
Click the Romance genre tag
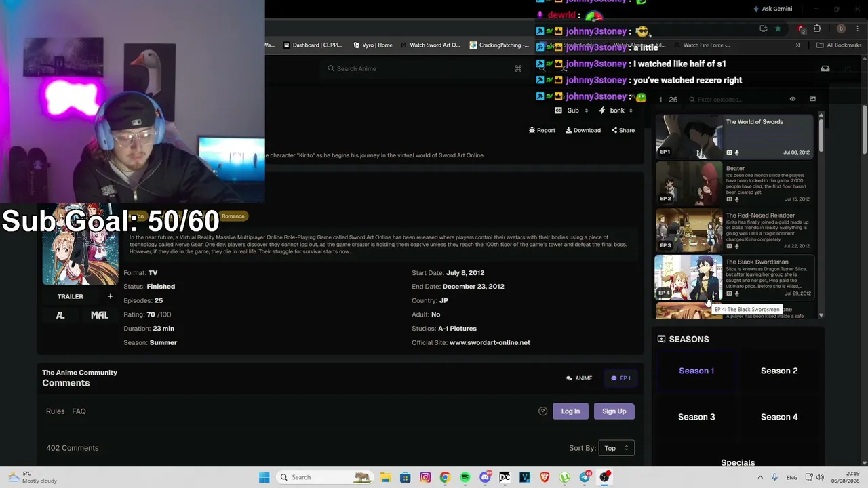[x=233, y=216]
